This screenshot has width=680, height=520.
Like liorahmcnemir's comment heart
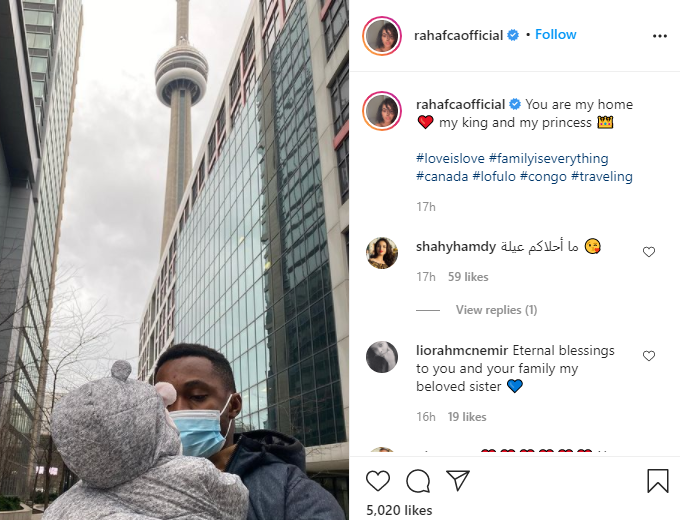(x=649, y=356)
